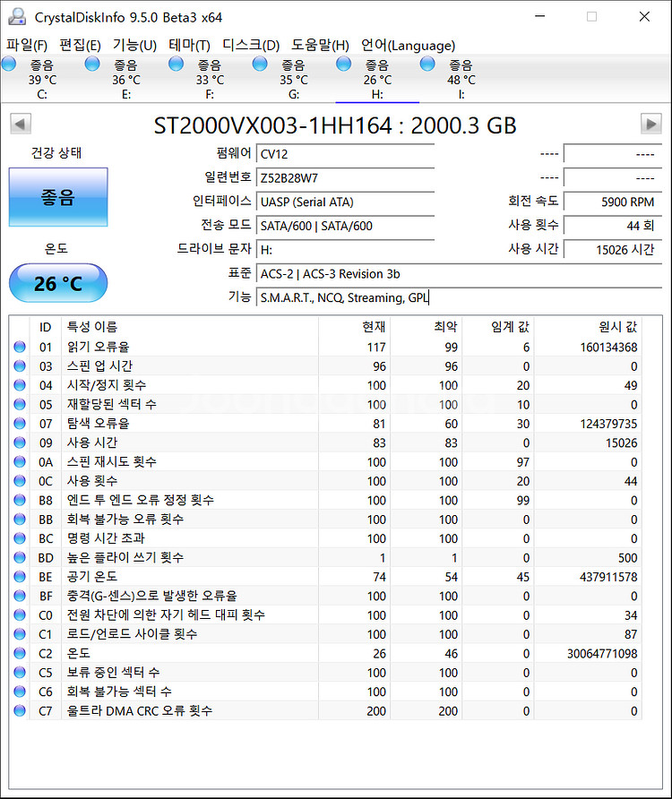Open the 테마(T) menu
This screenshot has width=672, height=799.
point(189,46)
